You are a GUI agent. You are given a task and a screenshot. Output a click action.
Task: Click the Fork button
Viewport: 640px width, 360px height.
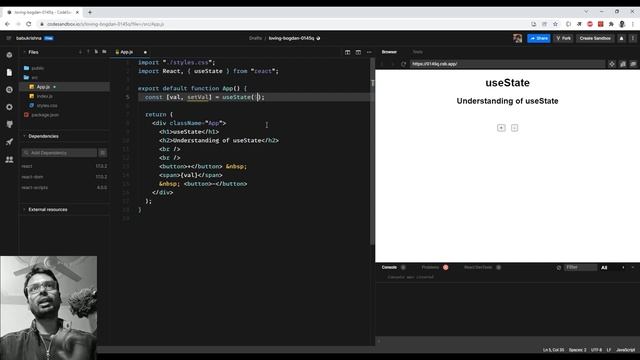pos(563,38)
